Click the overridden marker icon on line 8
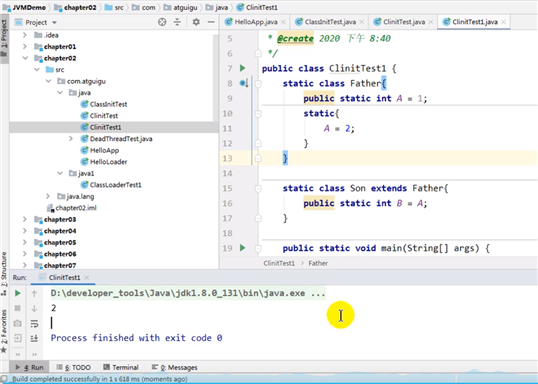 pos(244,83)
